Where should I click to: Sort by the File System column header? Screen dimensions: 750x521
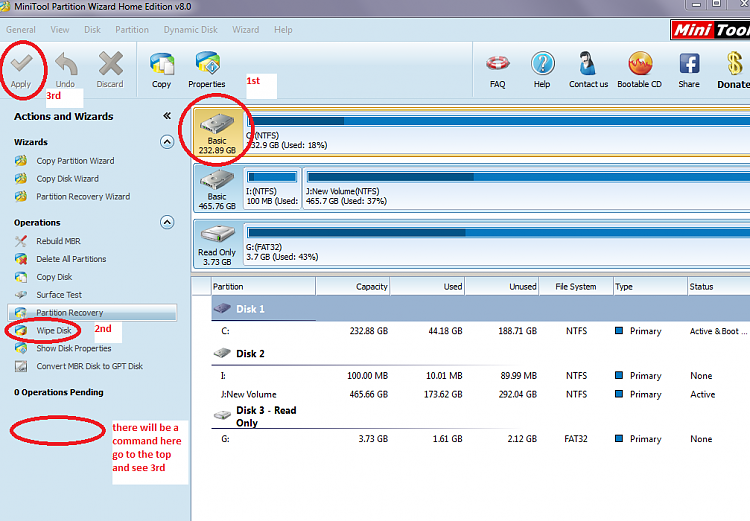(576, 287)
